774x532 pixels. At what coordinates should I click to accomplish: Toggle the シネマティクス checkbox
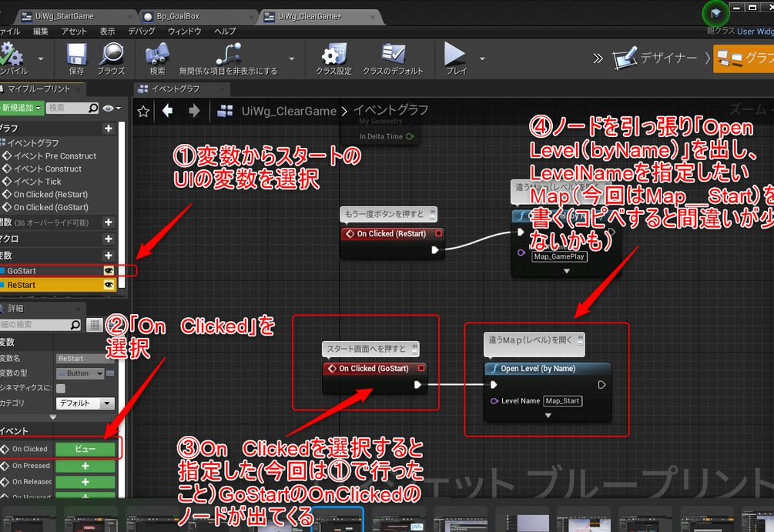(x=61, y=388)
